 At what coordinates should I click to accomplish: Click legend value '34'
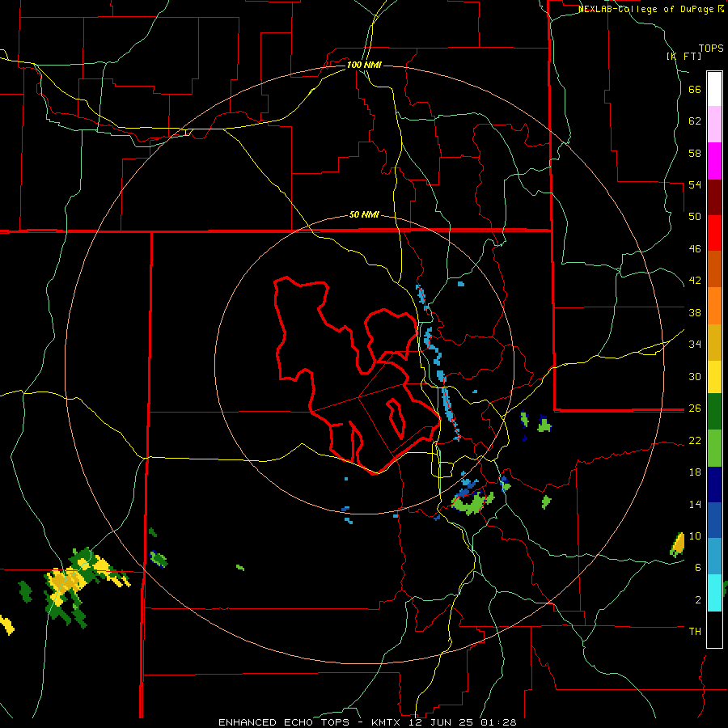pyautogui.click(x=695, y=345)
